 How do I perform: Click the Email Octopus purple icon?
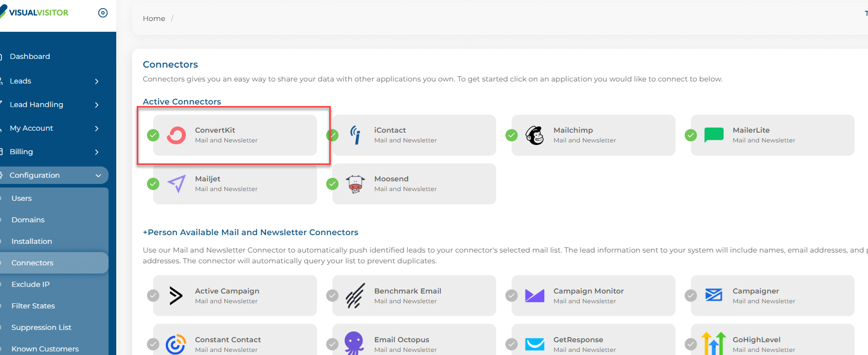[354, 343]
